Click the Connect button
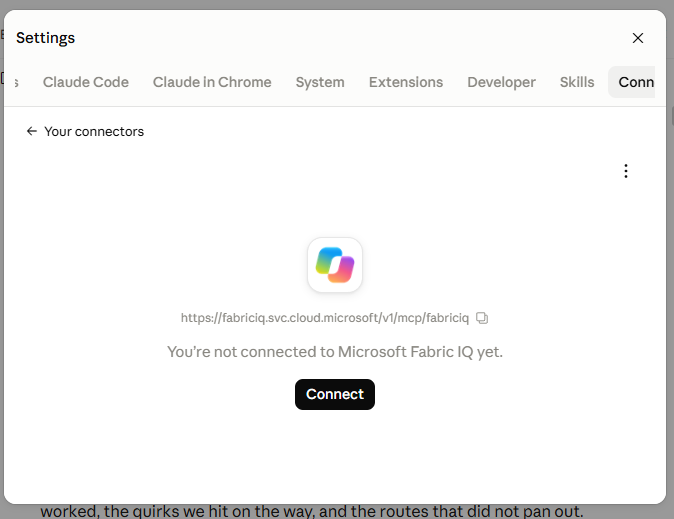674x519 pixels. tap(335, 394)
